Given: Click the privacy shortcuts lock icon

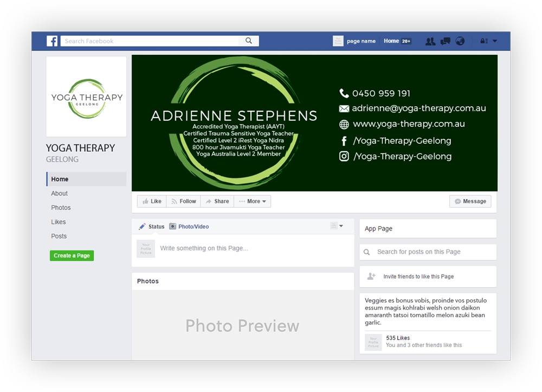Looking at the screenshot, I should click(483, 41).
